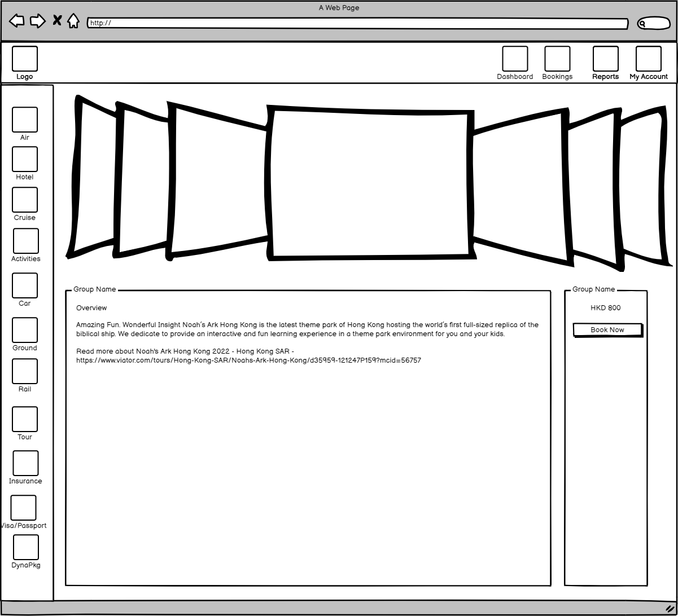
Task: Open the Tour category
Action: [25, 420]
